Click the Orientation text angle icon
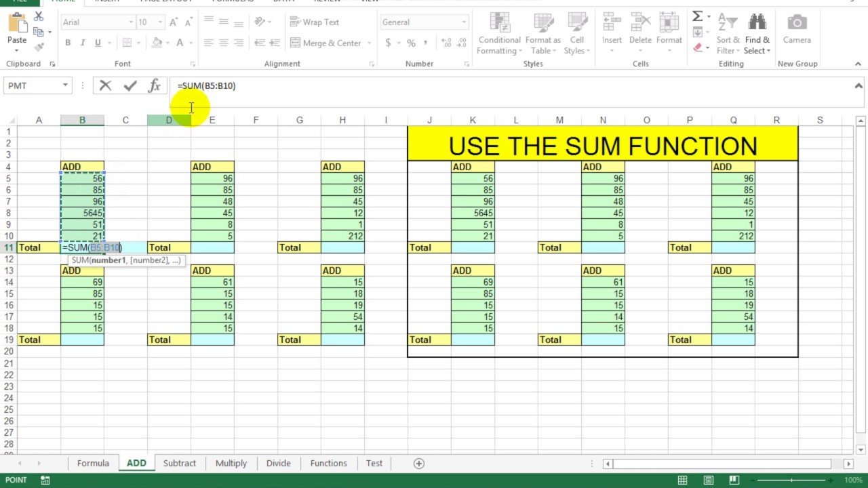Viewport: 868px width, 488px height. (260, 22)
